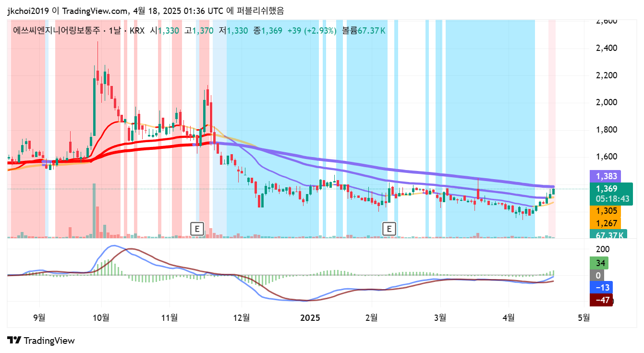
Task: Click the 3월 time axis label
Action: coord(440,317)
